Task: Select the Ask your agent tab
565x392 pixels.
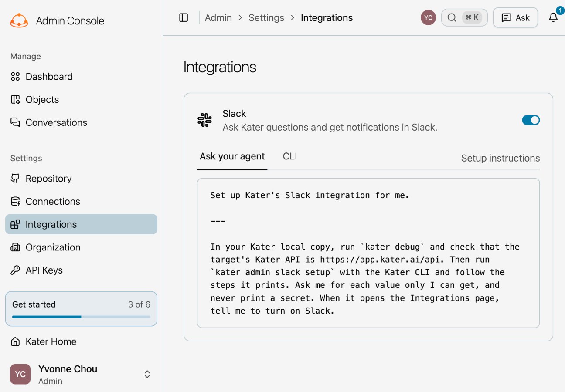Action: [x=232, y=156]
